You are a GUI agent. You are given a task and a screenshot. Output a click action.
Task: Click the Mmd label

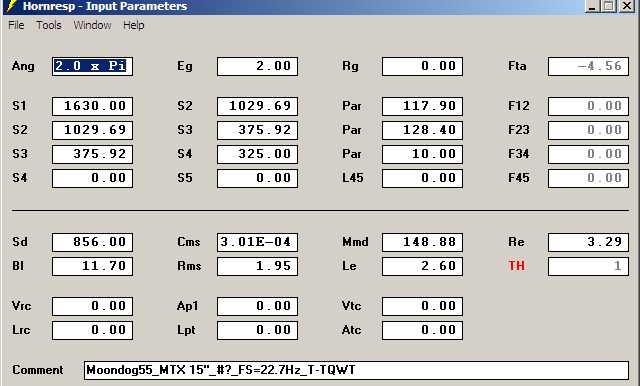tap(355, 242)
